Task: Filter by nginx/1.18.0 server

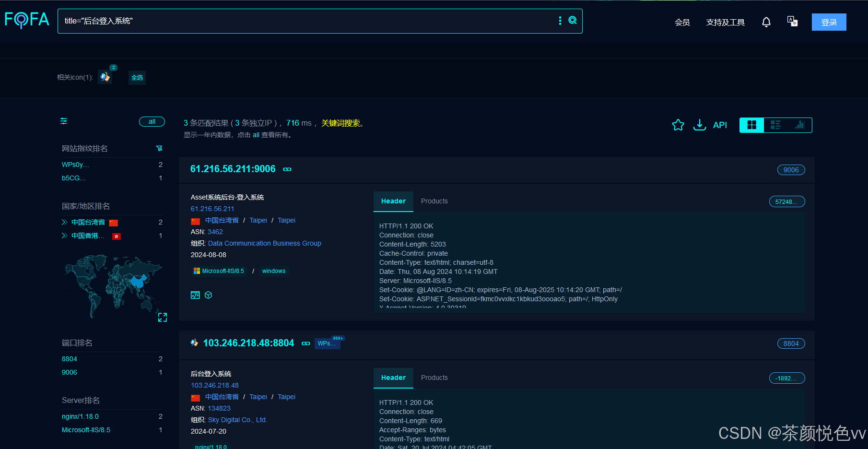Action: [80, 416]
